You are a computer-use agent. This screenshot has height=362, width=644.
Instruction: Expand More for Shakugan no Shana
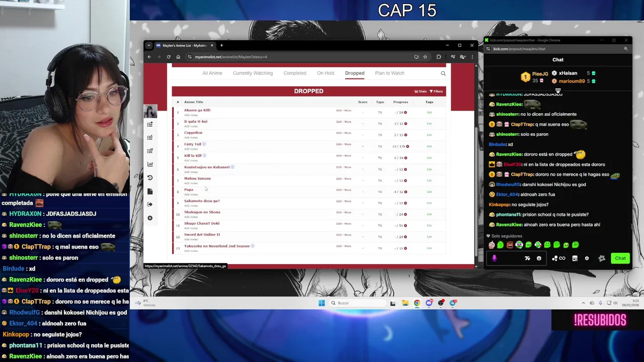coord(348,212)
